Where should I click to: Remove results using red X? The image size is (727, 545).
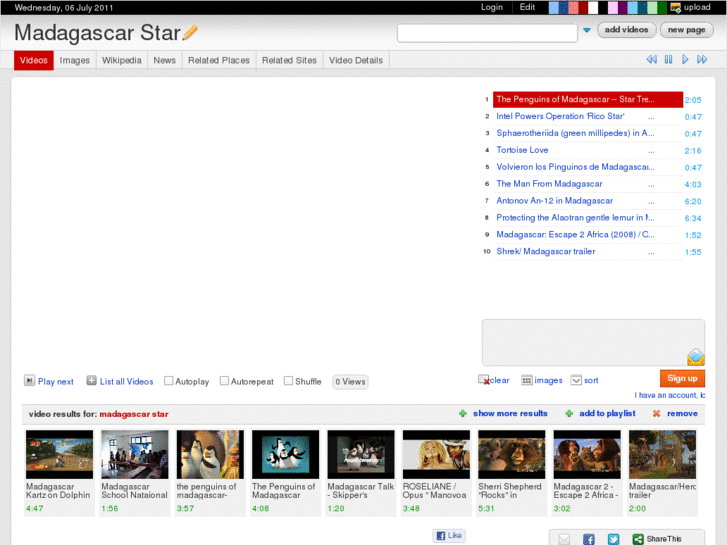point(656,413)
